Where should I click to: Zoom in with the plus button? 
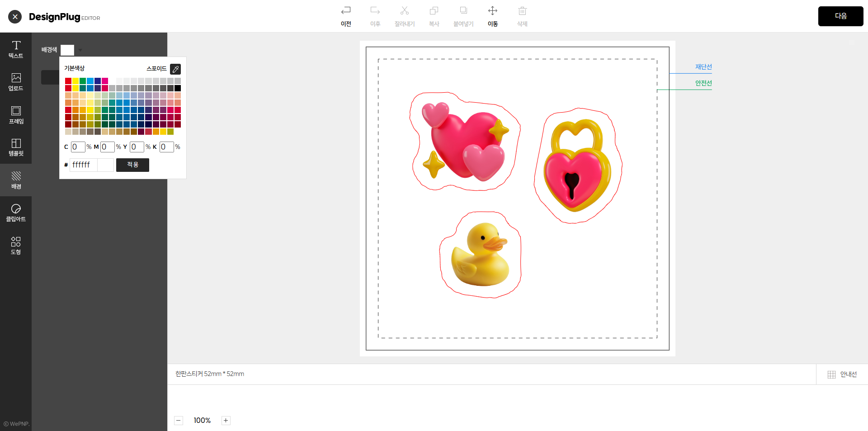coord(226,421)
